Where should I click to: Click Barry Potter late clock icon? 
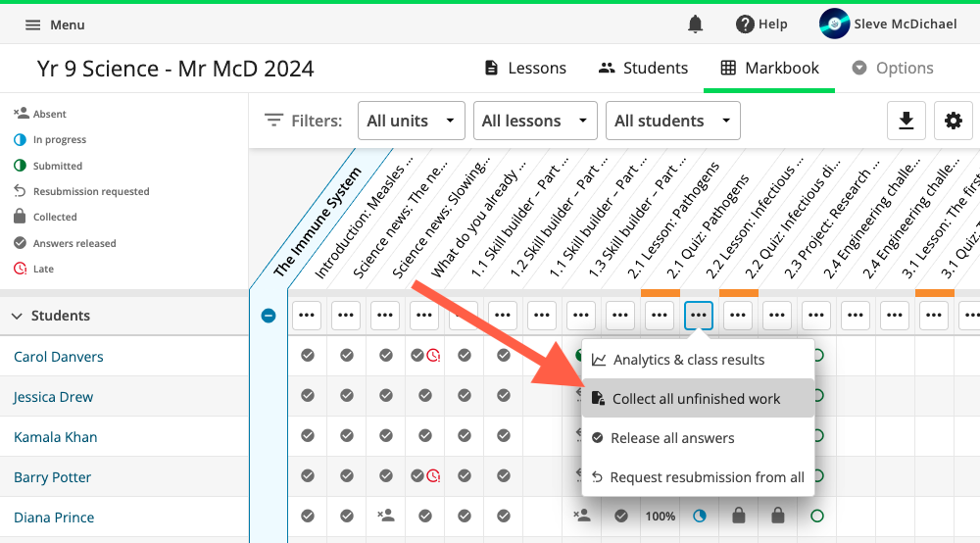click(x=434, y=476)
